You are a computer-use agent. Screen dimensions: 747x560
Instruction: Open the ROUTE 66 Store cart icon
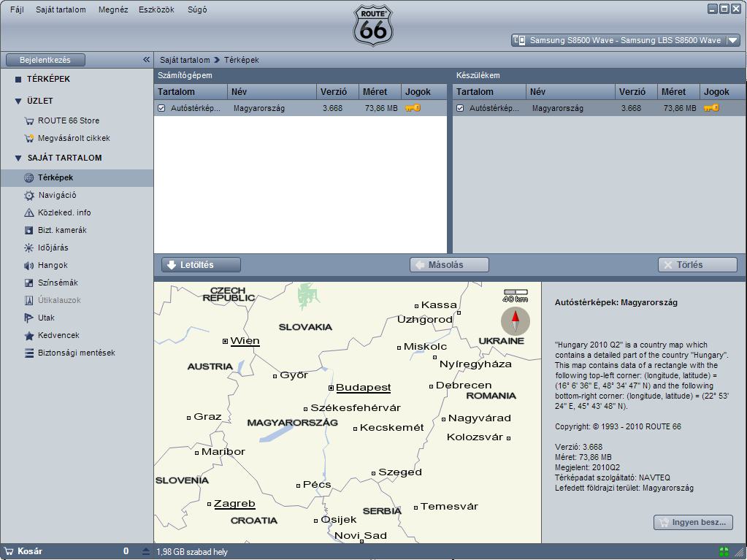tap(29, 121)
